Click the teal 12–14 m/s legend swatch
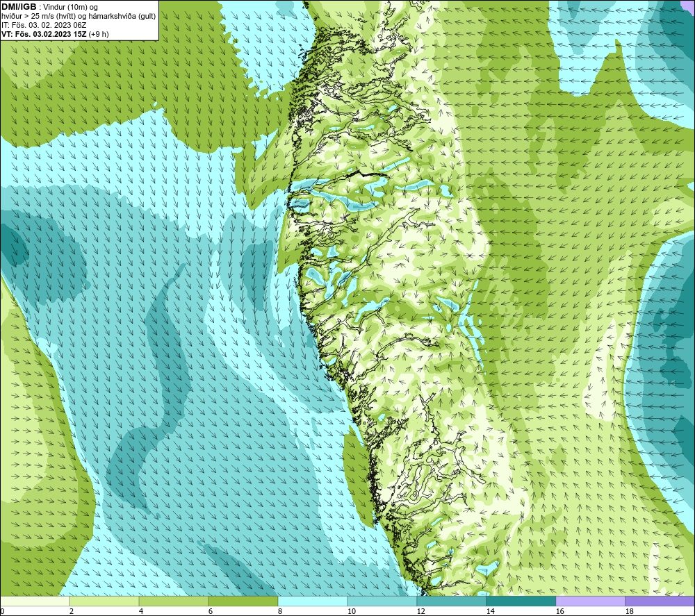This screenshot has width=695, height=616. click(452, 601)
